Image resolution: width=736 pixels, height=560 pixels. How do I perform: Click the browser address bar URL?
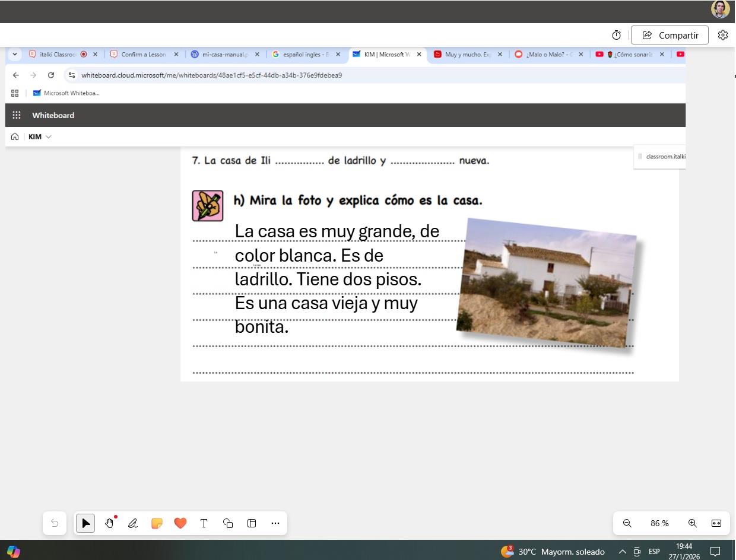click(211, 75)
